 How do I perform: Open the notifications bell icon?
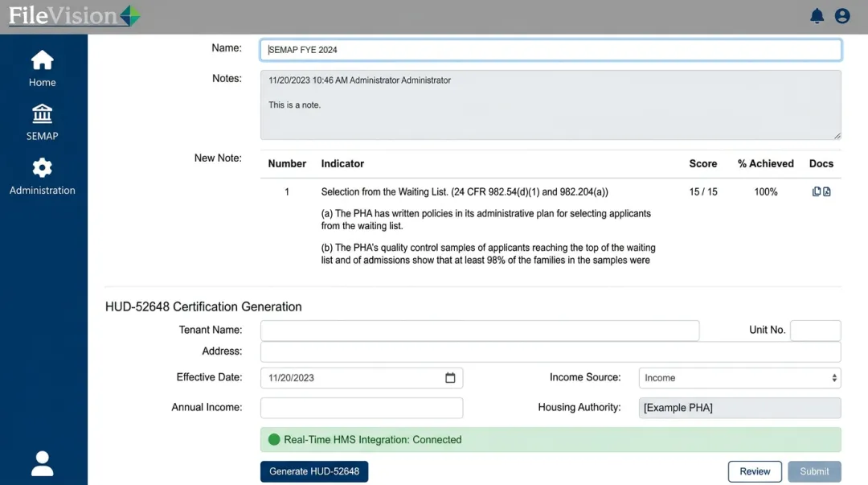817,16
